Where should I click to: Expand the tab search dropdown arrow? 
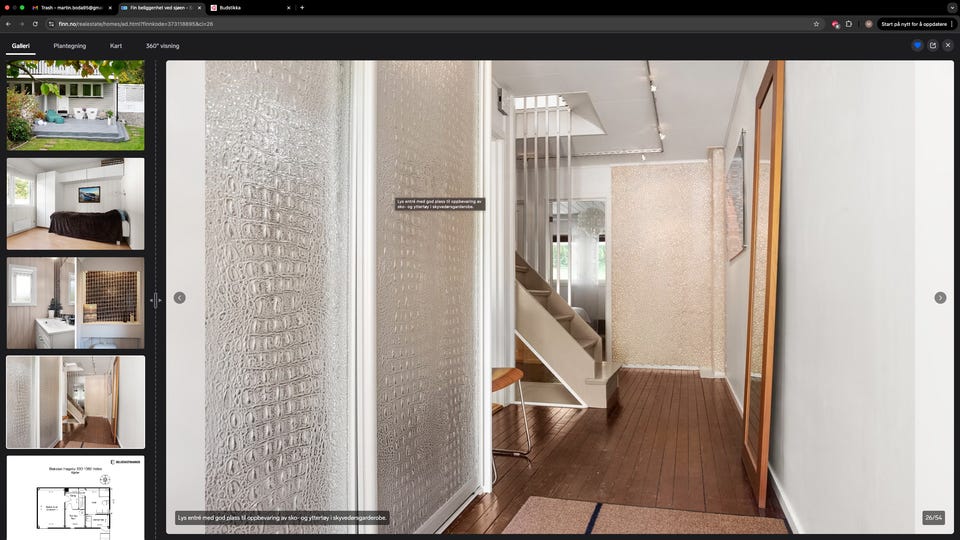tap(952, 7)
